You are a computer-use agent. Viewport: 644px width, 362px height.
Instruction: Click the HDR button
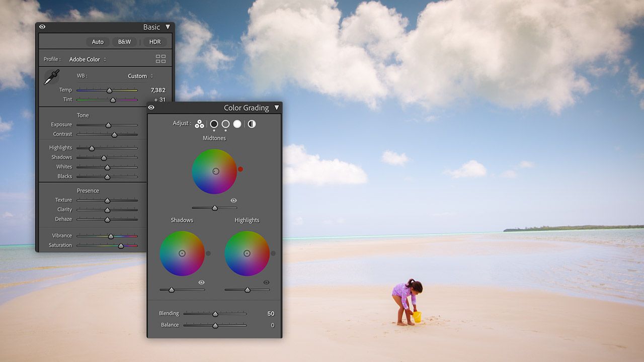(155, 42)
